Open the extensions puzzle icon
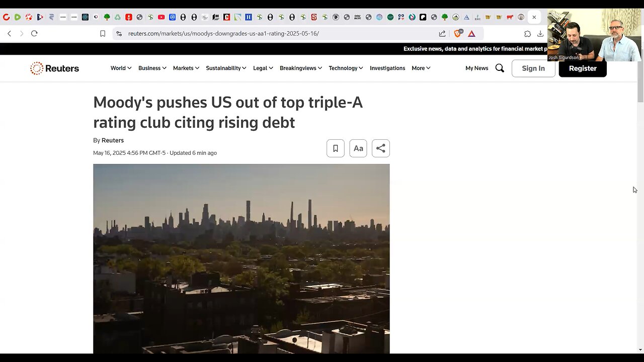The height and width of the screenshot is (362, 644). [527, 34]
